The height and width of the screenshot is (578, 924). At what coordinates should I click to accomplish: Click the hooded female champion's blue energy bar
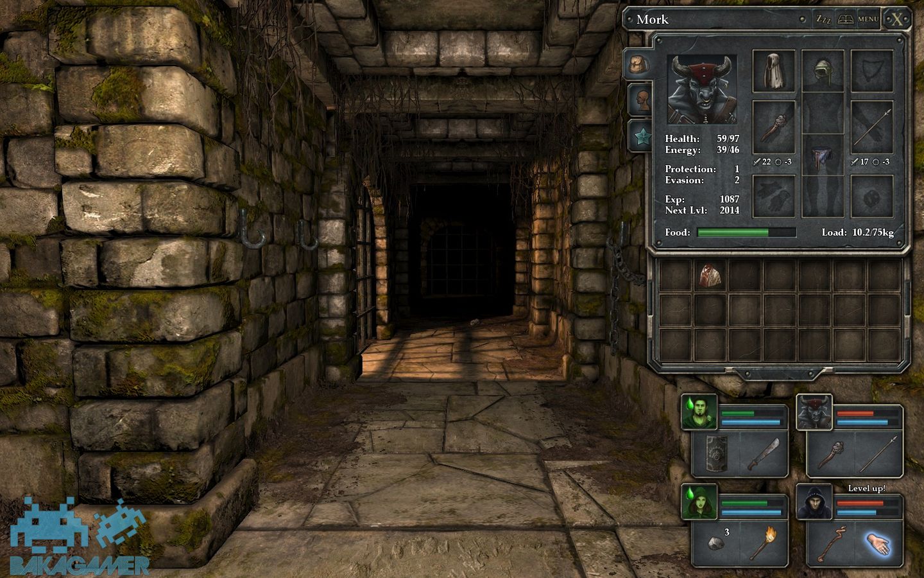[751, 512]
